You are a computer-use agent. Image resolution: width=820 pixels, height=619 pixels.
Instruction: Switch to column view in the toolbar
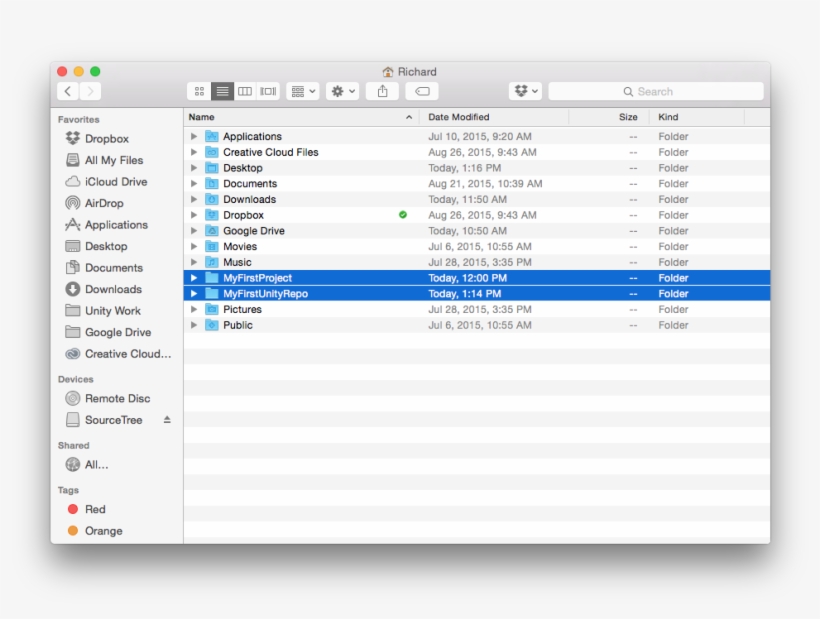tap(244, 90)
